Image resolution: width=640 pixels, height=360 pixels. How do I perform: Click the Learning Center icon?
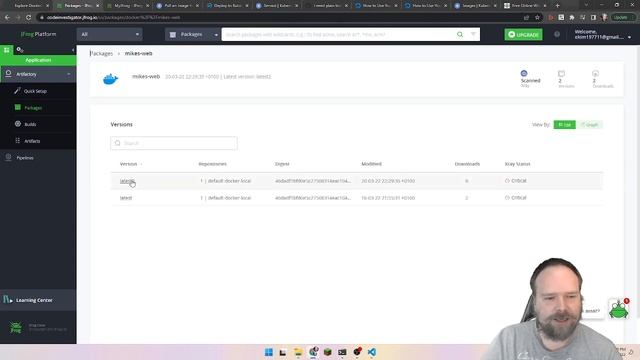(x=8, y=300)
